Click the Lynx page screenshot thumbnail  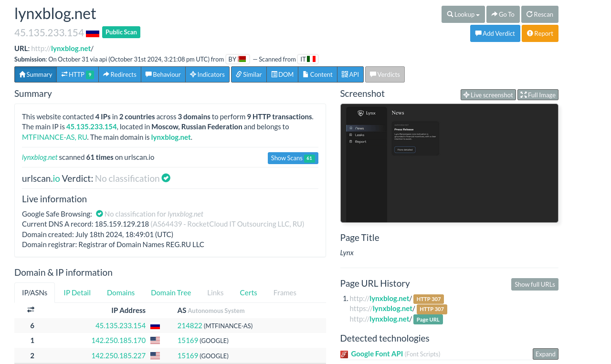[449, 163]
